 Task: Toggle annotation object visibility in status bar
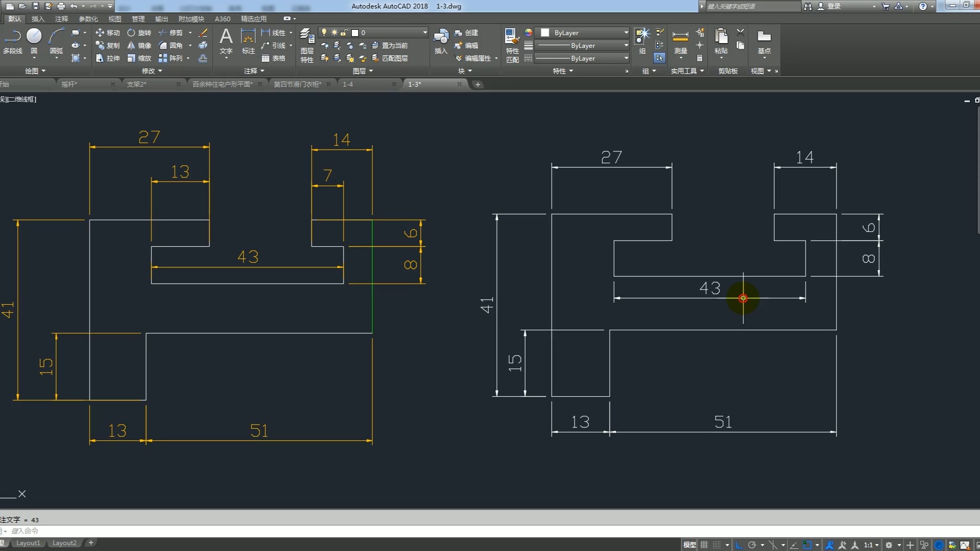[829, 545]
